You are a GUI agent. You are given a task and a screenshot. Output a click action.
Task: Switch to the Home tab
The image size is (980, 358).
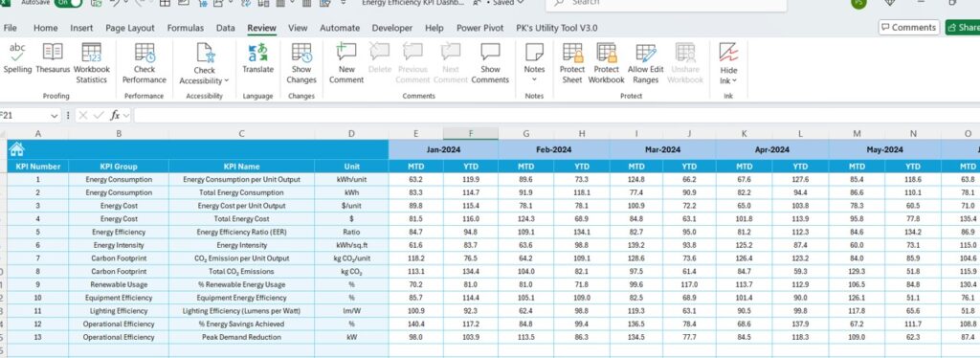(x=46, y=28)
